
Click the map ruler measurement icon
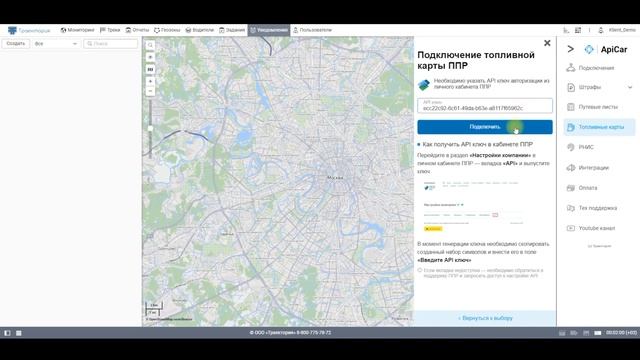pos(150,69)
